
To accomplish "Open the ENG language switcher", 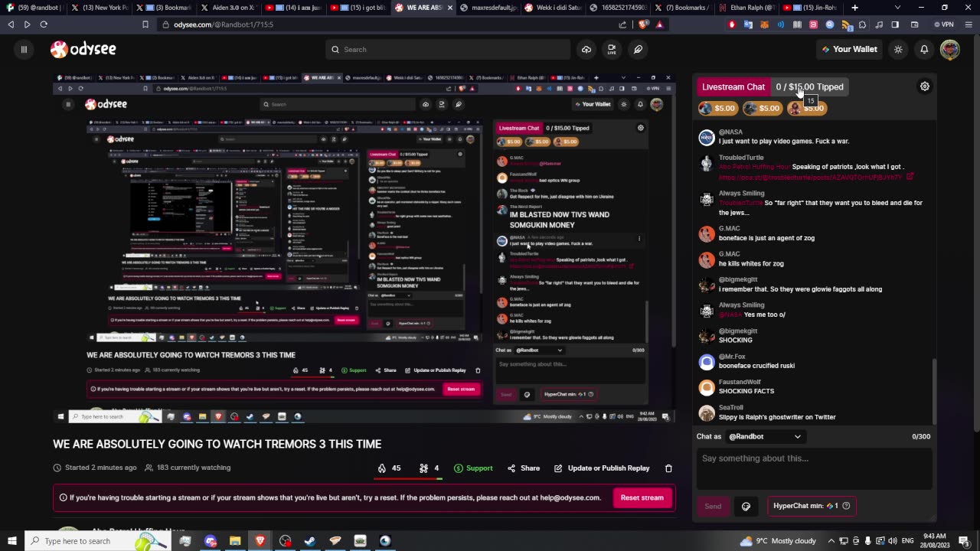I will (x=908, y=541).
